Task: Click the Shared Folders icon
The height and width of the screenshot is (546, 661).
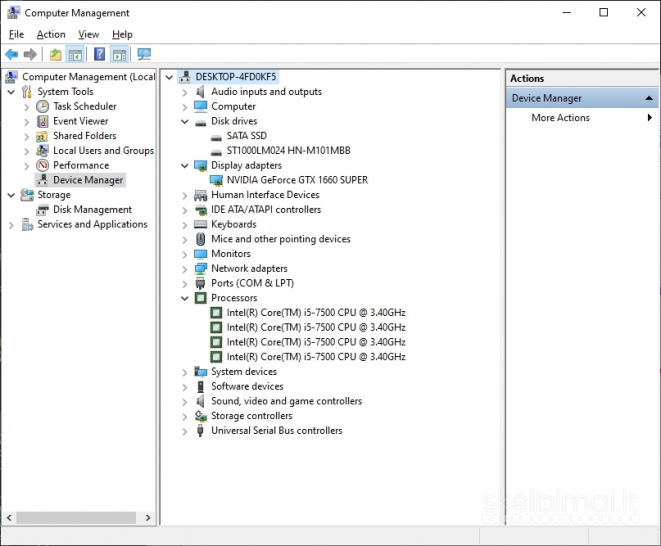Action: point(43,136)
